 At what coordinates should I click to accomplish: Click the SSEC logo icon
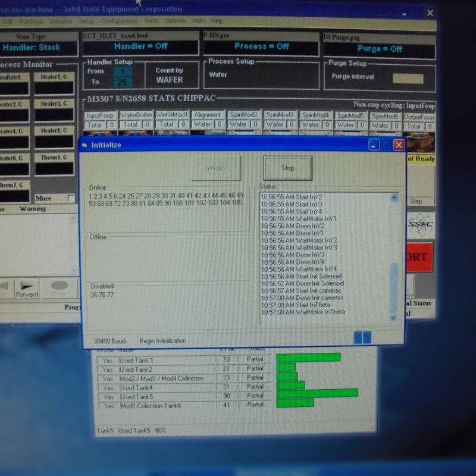click(420, 225)
